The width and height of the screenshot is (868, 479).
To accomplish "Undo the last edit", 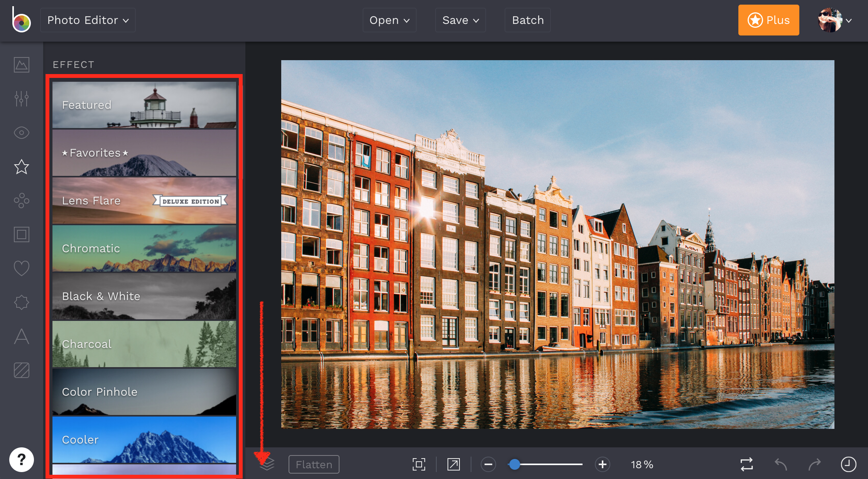I will [x=781, y=464].
